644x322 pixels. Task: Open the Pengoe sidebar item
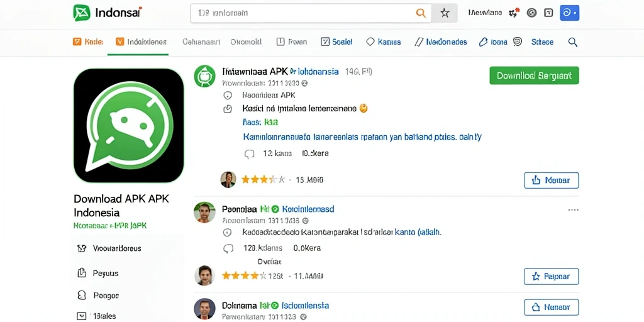coord(98,296)
